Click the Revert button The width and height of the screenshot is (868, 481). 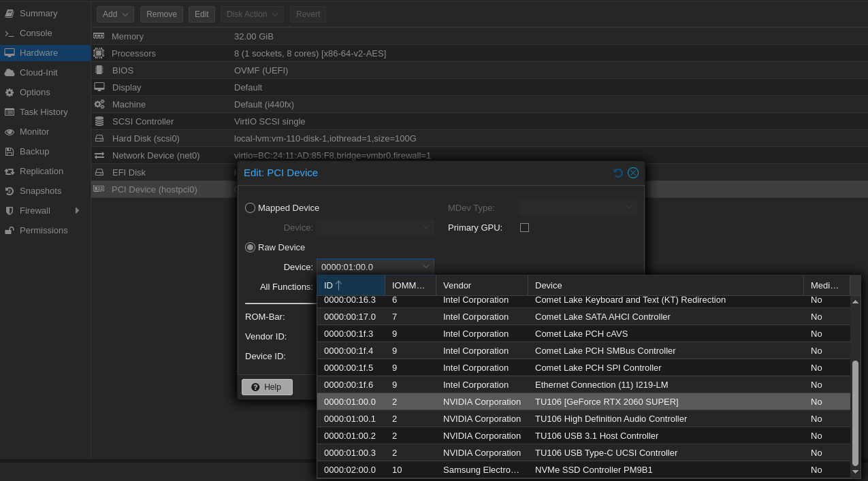308,14
